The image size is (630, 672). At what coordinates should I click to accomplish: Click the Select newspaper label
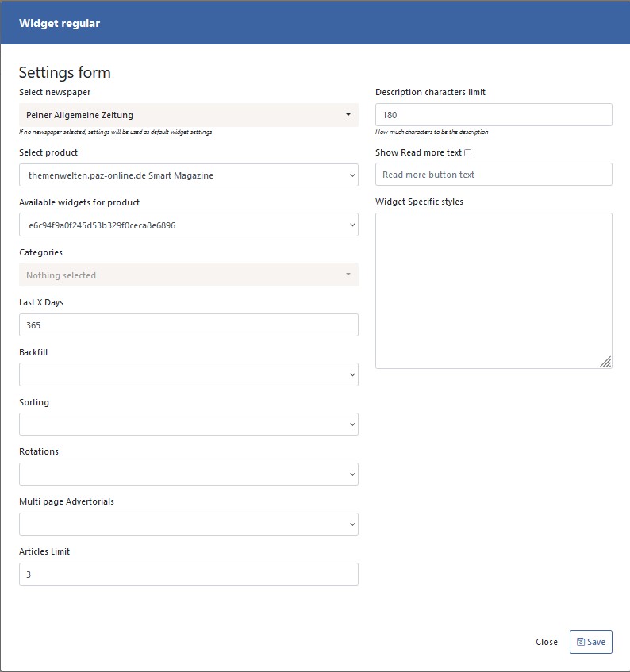point(55,92)
